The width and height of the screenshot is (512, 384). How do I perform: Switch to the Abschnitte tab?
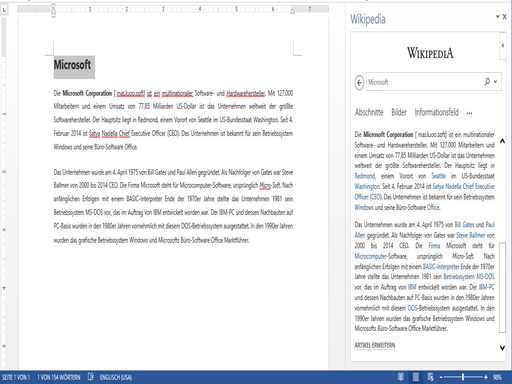tap(369, 112)
